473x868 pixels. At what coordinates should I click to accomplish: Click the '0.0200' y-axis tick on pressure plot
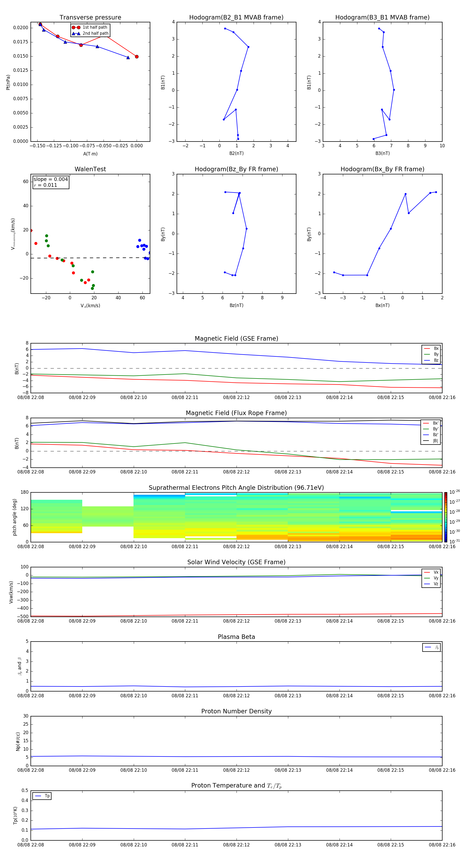21,28
